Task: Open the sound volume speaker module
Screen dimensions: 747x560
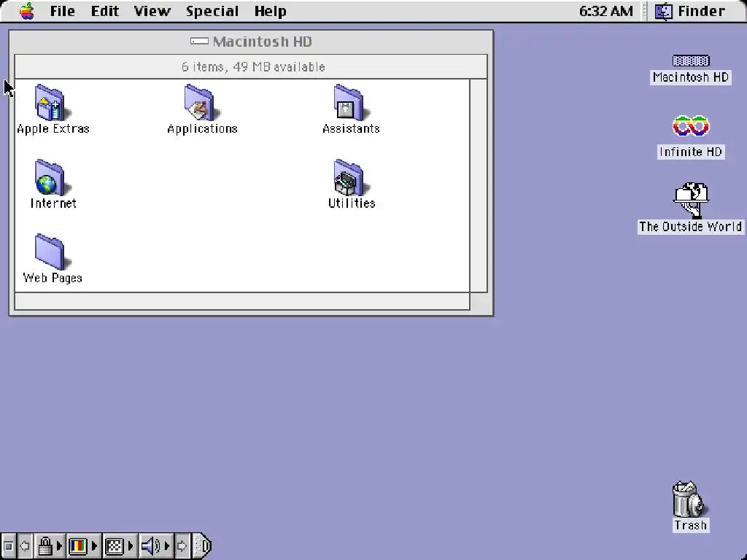Action: coord(155,546)
